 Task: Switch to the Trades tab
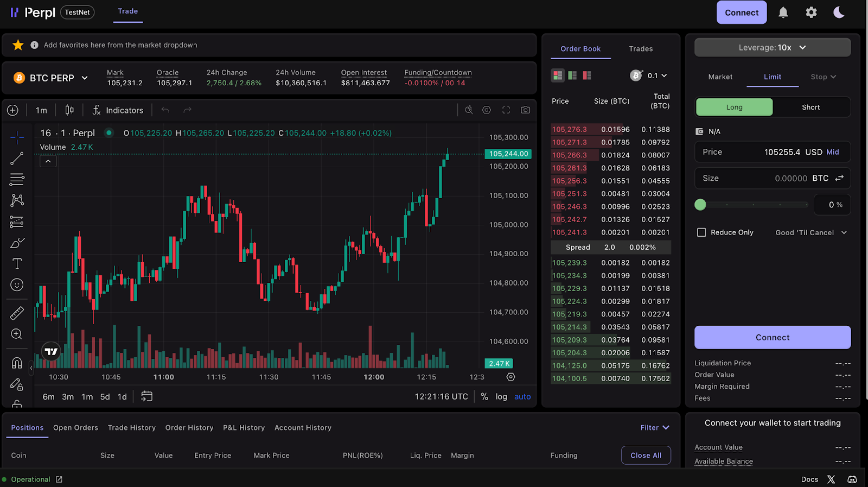coord(641,49)
